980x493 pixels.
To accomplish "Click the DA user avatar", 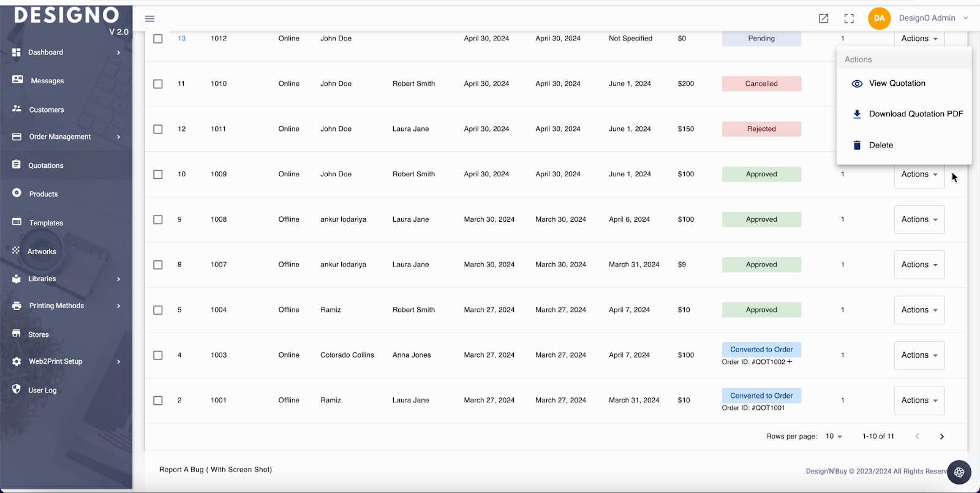I will pyautogui.click(x=879, y=18).
